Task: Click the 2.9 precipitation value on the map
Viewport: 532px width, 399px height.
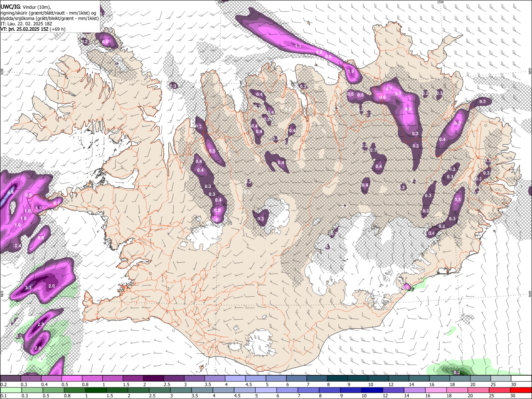Action: (41, 324)
